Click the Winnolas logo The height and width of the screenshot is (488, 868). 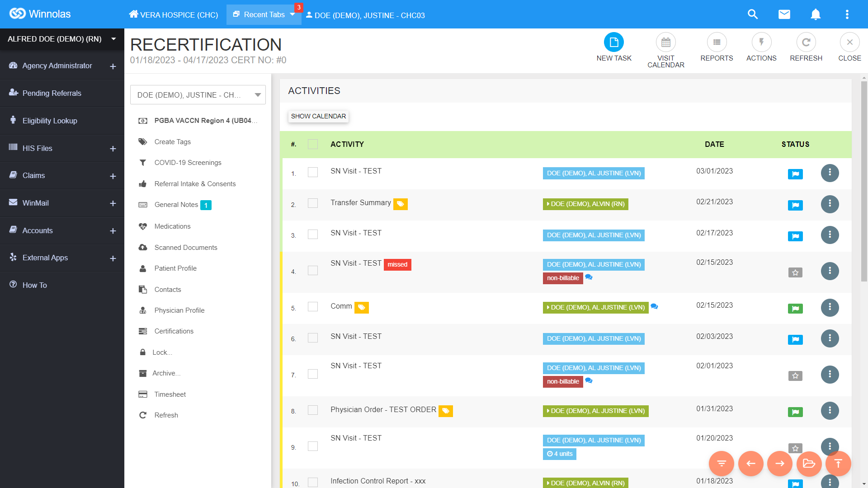point(40,14)
